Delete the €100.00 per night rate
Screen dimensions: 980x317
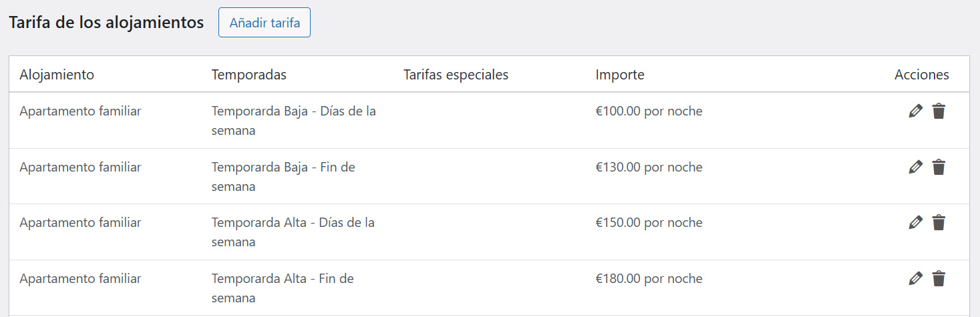[939, 111]
